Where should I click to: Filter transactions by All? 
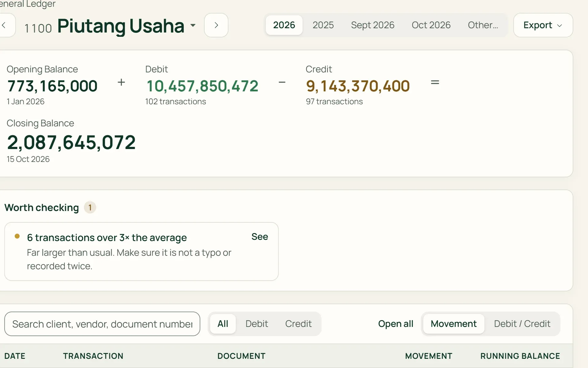(223, 324)
